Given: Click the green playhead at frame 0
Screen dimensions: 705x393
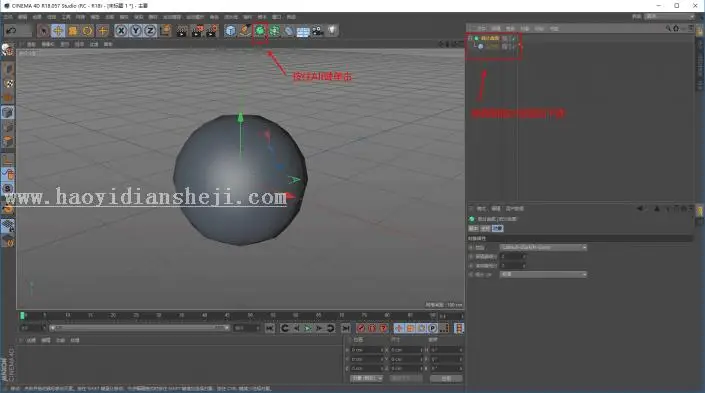Looking at the screenshot, I should pos(22,316).
